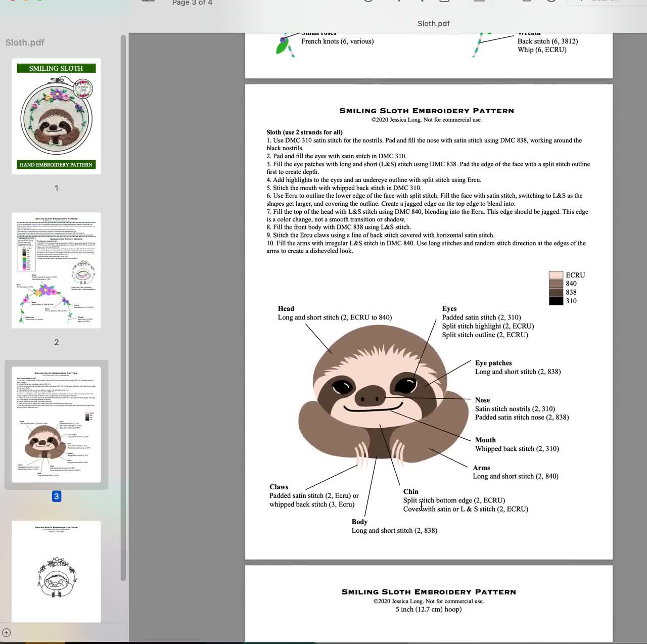Click step 9 'Stitch the Ercu claws' instruction

click(x=381, y=235)
